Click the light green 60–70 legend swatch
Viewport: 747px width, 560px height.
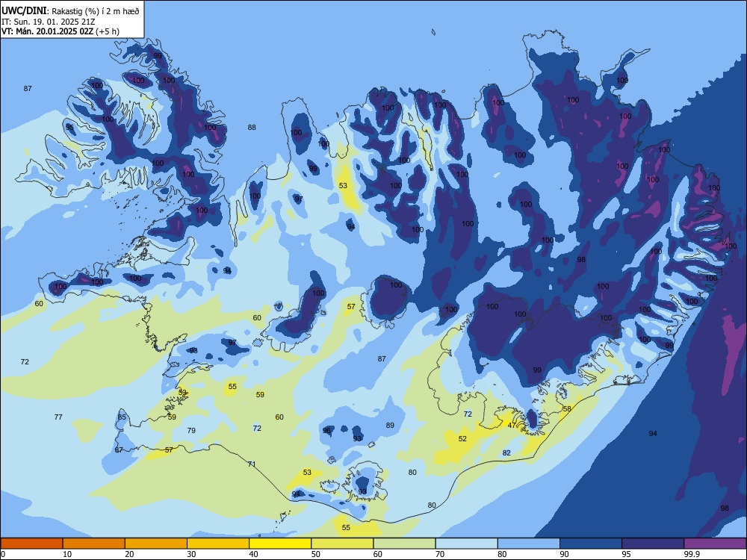tap(404, 544)
